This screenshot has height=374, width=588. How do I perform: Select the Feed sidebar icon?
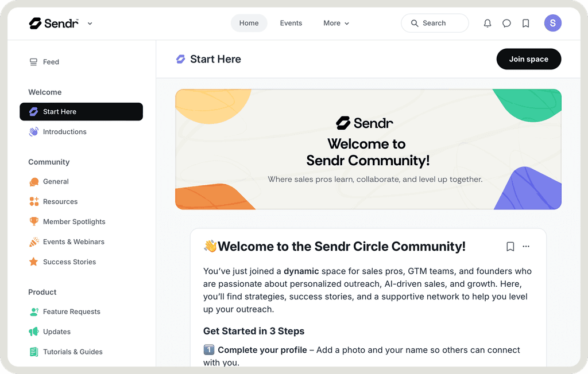point(34,61)
